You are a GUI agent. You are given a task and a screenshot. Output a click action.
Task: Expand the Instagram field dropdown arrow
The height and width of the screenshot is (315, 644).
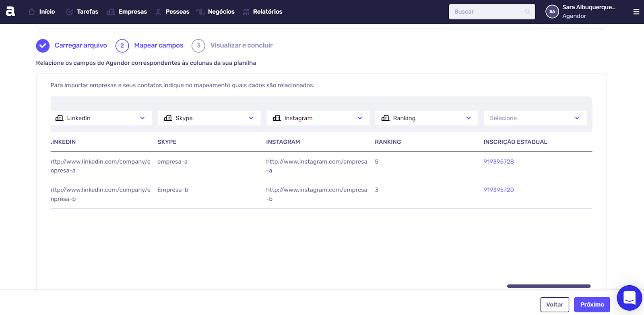point(360,118)
